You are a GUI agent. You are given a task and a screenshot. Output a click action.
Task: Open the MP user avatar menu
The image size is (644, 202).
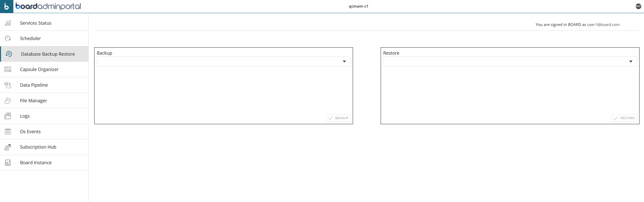point(638,6)
